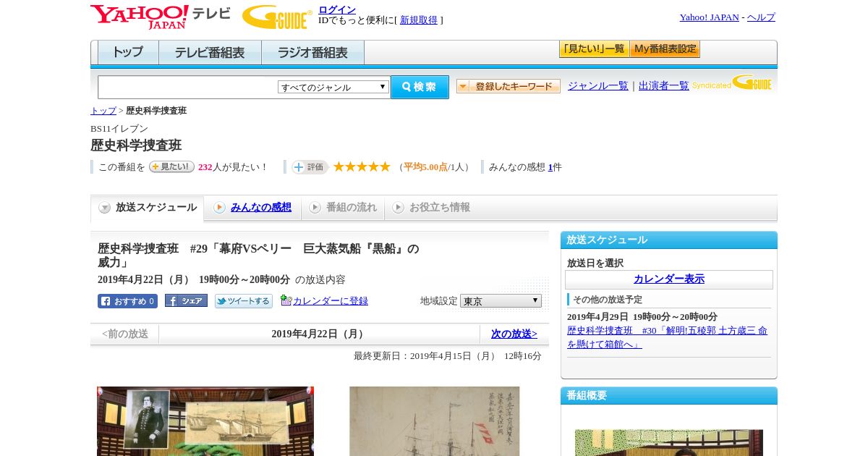Select the 放送スケジュール tab
Viewport: 868px width, 456px height.
148,208
